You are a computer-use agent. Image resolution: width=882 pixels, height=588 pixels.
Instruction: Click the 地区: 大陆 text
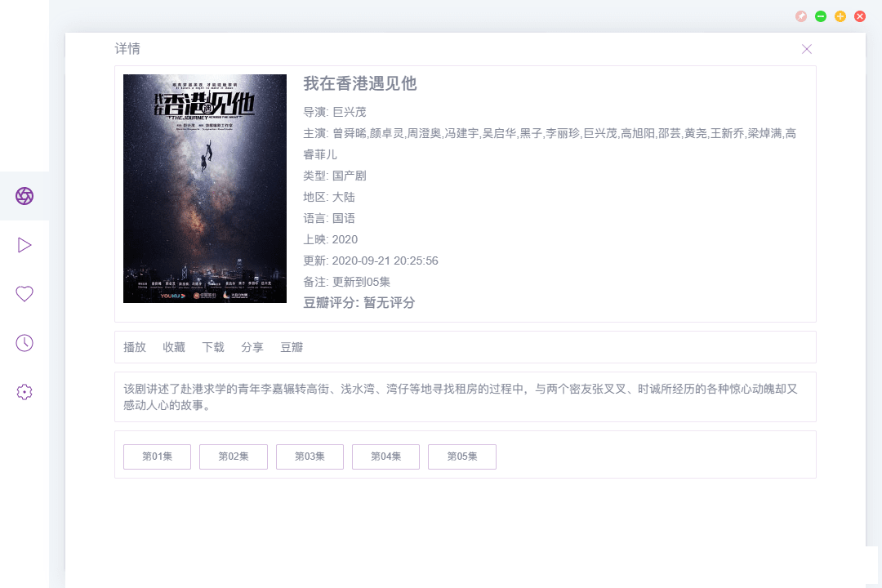329,197
